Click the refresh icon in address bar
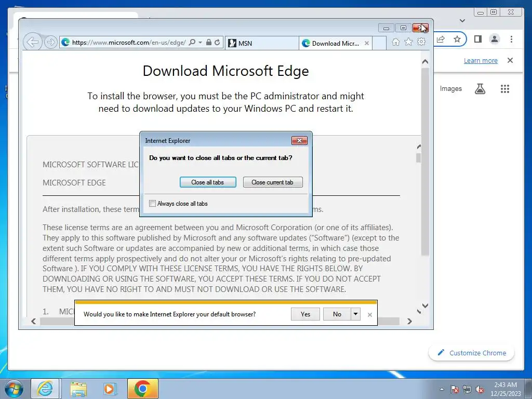Viewport: 532px width, 399px height. (x=217, y=43)
